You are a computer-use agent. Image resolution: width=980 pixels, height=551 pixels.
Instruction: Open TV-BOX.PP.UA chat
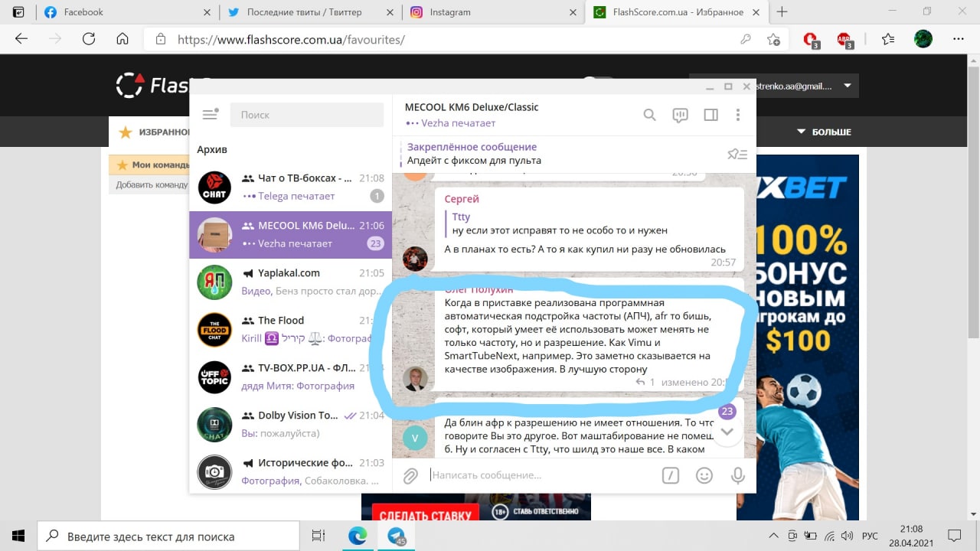click(291, 377)
